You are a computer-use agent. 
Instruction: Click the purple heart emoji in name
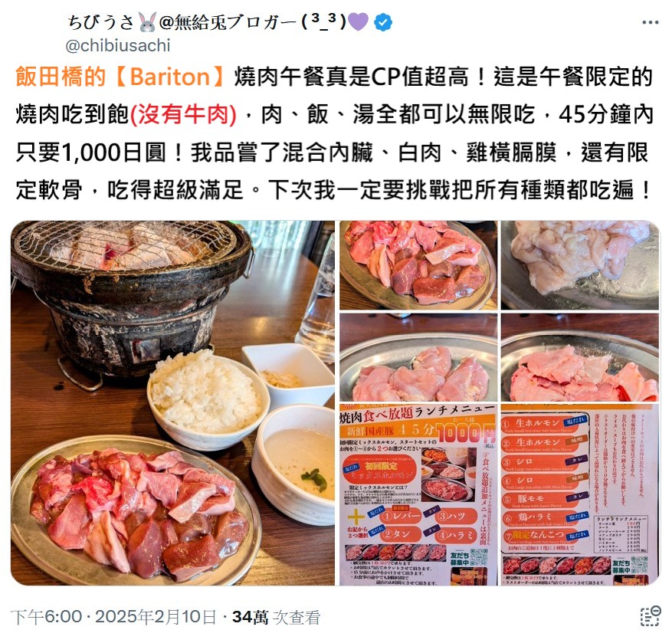coord(359,22)
